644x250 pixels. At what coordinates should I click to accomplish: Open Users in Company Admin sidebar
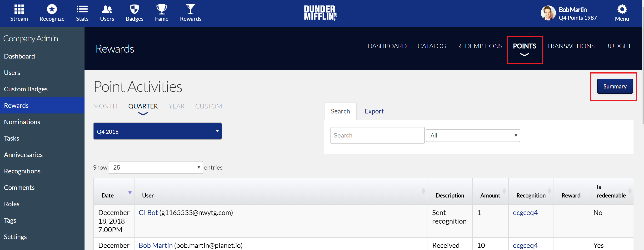point(42,73)
